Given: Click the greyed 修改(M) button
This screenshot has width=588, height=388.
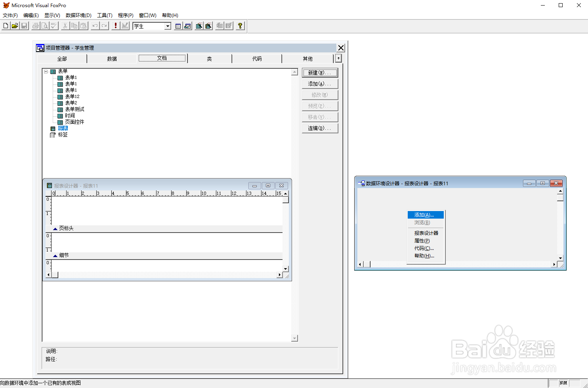Looking at the screenshot, I should [x=320, y=95].
